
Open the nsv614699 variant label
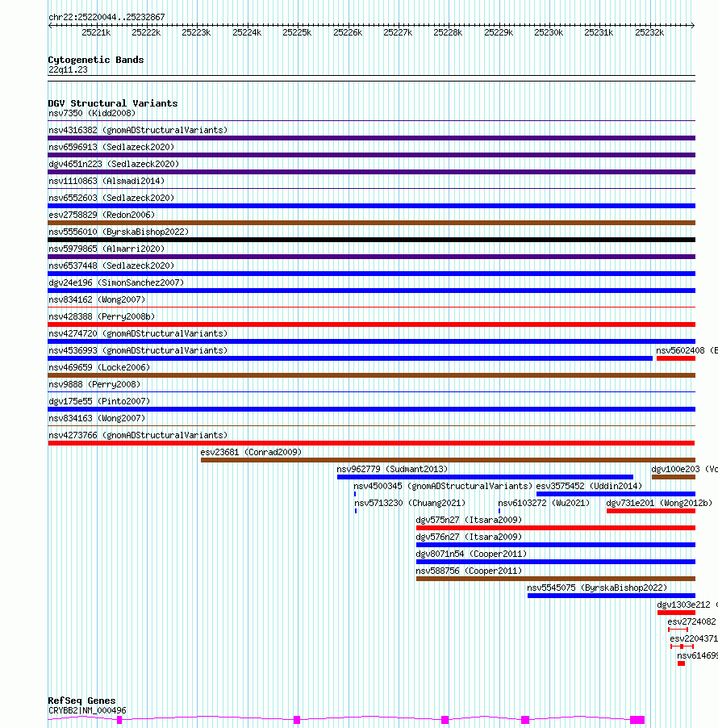[697, 655]
